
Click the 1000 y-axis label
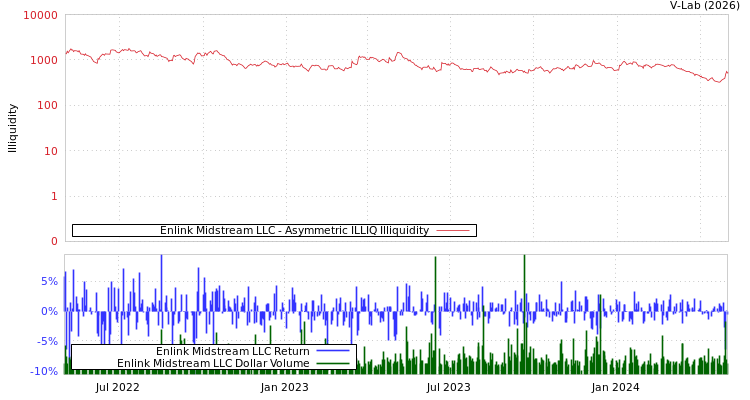tap(42, 60)
